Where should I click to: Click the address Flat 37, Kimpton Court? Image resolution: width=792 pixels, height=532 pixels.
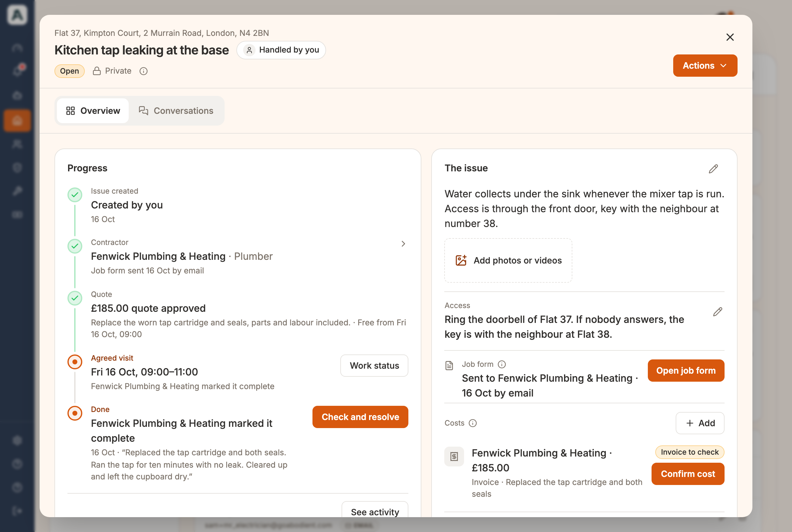(x=161, y=33)
